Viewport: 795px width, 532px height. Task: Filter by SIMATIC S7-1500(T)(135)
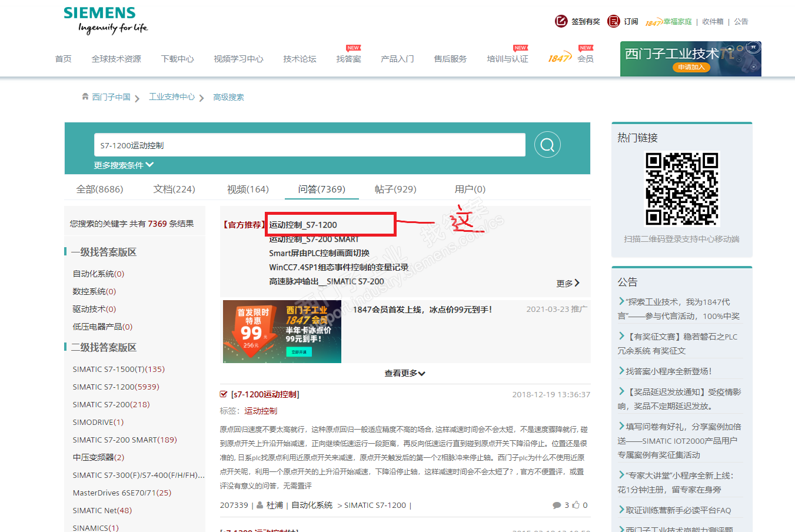pyautogui.click(x=119, y=369)
